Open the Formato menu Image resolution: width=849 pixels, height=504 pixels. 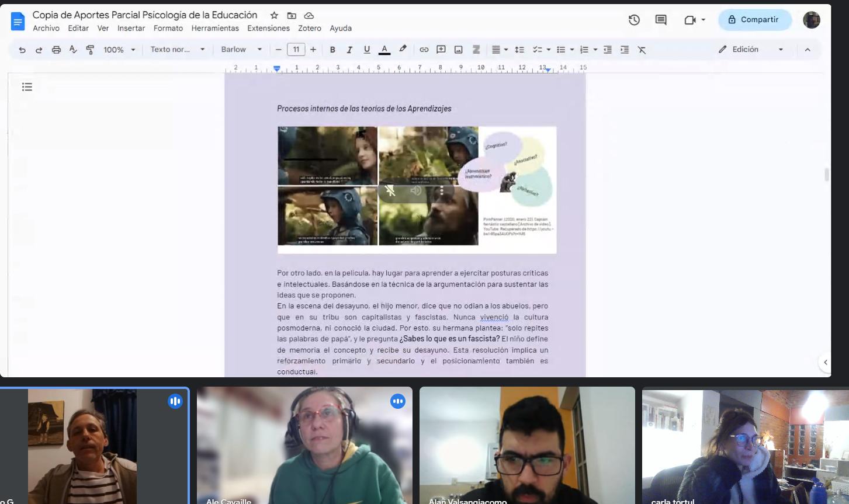(x=168, y=28)
